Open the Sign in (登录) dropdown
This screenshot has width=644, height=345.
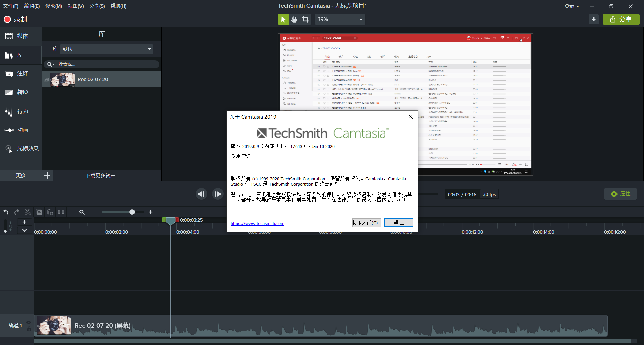(572, 6)
